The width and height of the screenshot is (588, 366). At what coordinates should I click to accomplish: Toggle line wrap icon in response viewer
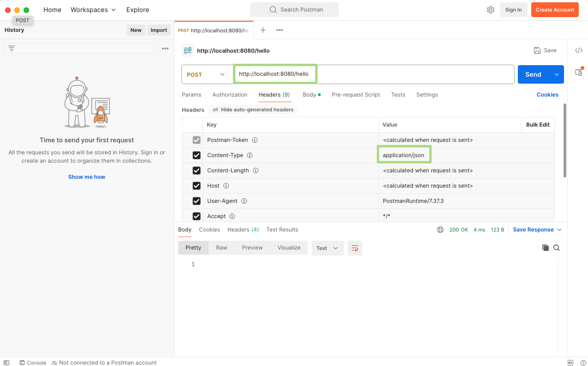pyautogui.click(x=355, y=248)
